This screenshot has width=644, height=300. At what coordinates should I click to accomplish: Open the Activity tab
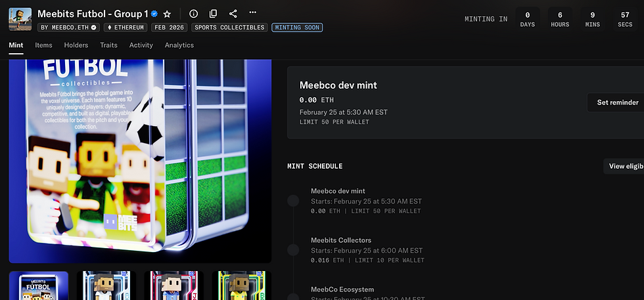[141, 45]
